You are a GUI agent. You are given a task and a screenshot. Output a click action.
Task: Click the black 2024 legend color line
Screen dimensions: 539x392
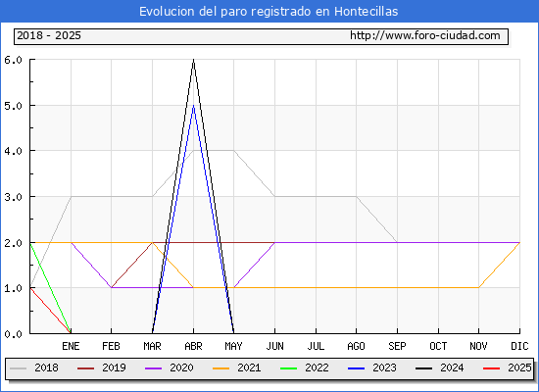pos(423,368)
